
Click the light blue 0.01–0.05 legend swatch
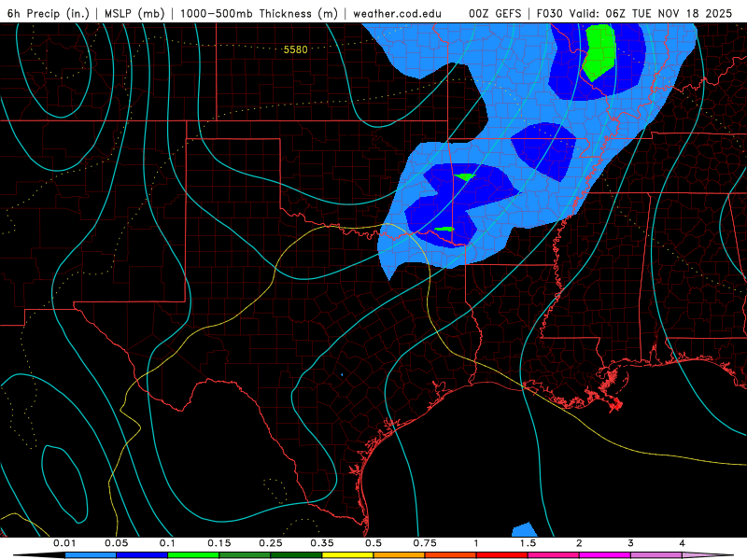point(91,555)
